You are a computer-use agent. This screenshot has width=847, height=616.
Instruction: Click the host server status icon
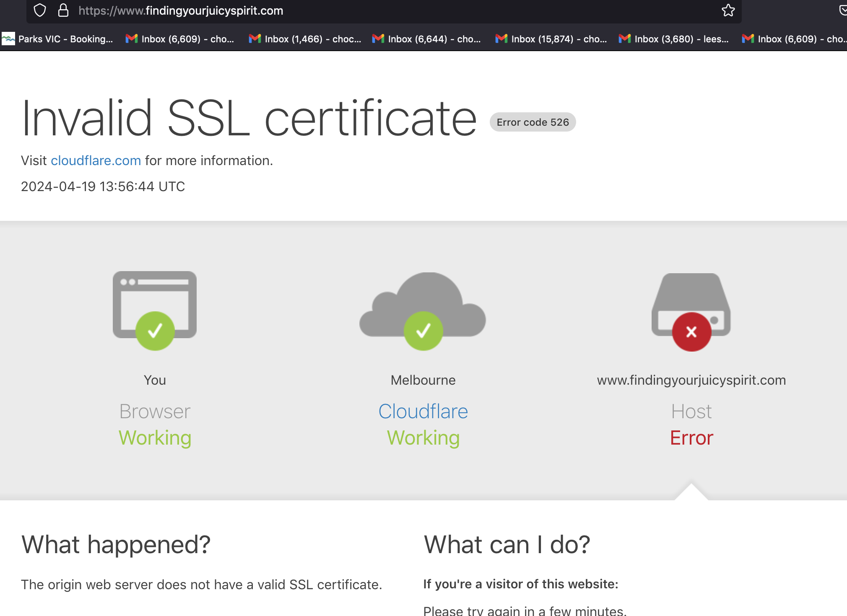pyautogui.click(x=691, y=305)
